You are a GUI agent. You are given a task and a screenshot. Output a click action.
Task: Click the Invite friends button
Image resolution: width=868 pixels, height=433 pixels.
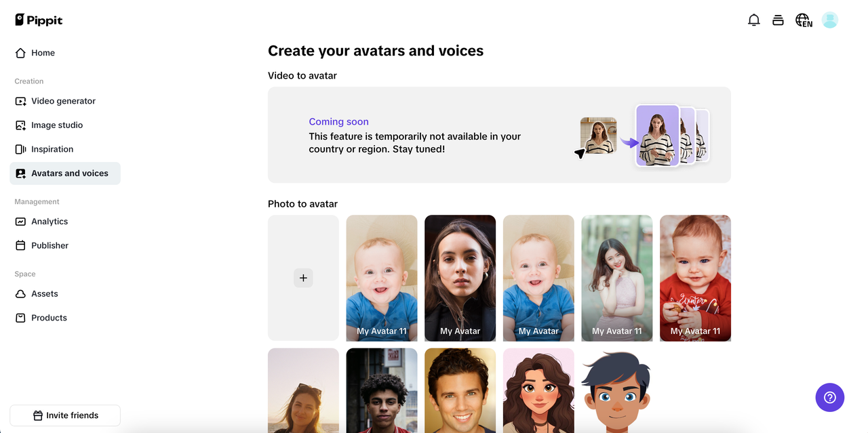click(x=64, y=415)
